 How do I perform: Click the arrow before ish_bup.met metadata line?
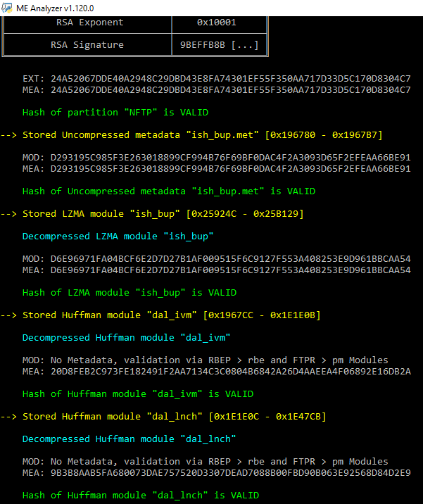[x=8, y=135]
